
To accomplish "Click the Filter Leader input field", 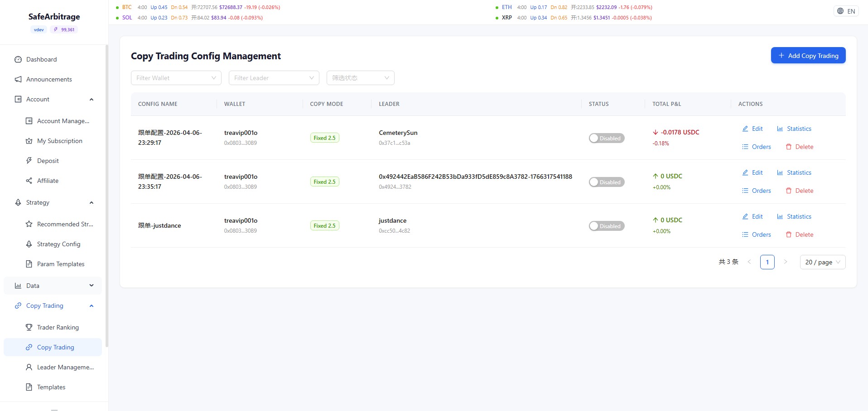I will point(274,77).
